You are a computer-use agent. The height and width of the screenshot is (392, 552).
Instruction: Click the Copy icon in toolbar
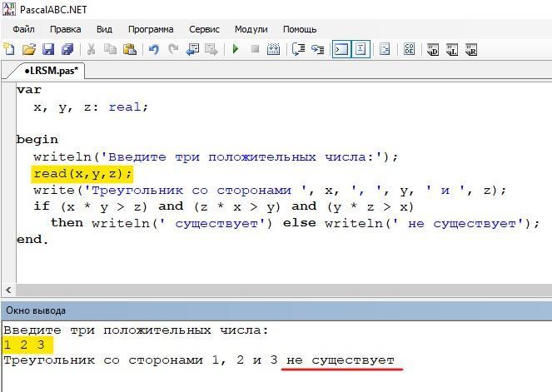pyautogui.click(x=110, y=49)
